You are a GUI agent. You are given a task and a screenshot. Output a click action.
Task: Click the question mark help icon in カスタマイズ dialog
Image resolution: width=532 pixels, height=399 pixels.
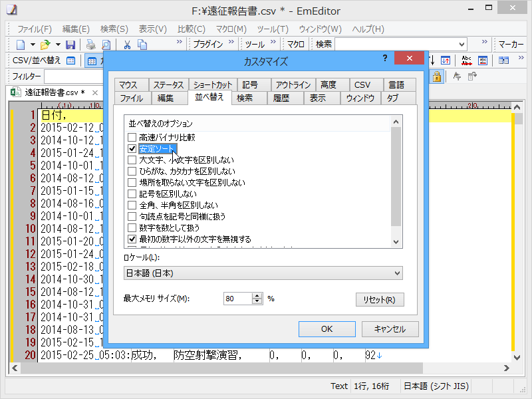385,58
